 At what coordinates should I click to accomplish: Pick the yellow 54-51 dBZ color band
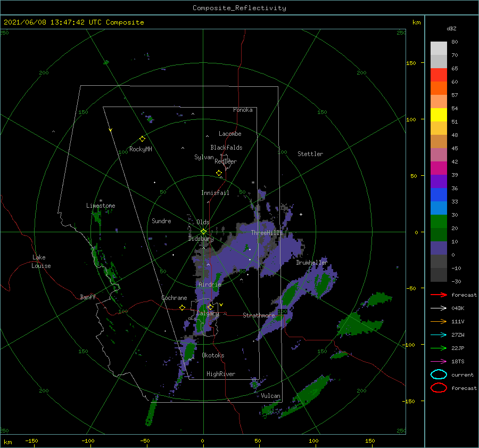click(x=439, y=115)
